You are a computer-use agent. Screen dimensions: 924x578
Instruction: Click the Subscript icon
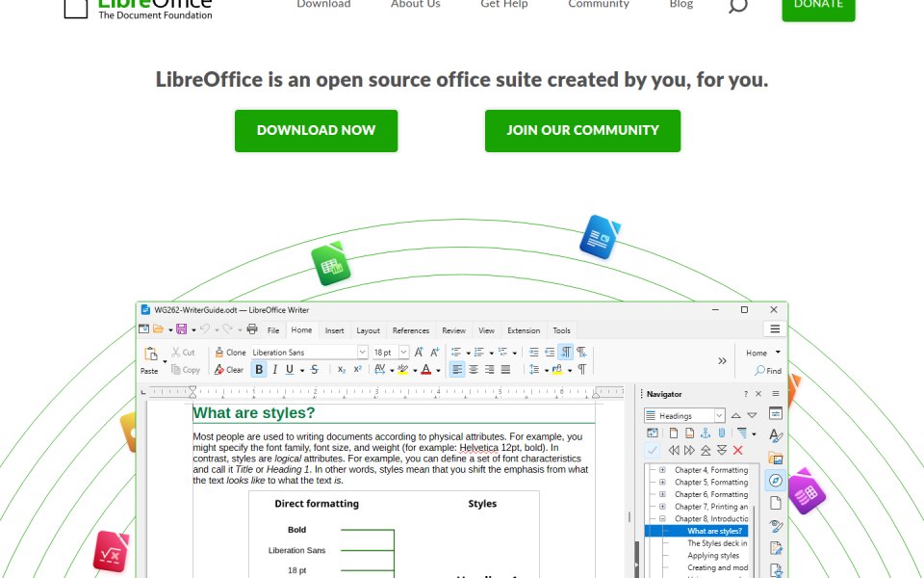341,370
